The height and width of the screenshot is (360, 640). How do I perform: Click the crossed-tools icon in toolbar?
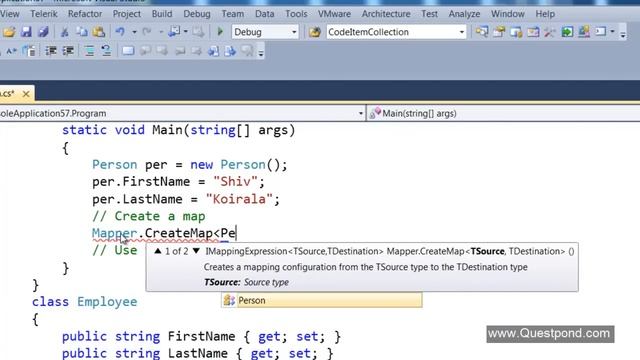pos(550,32)
